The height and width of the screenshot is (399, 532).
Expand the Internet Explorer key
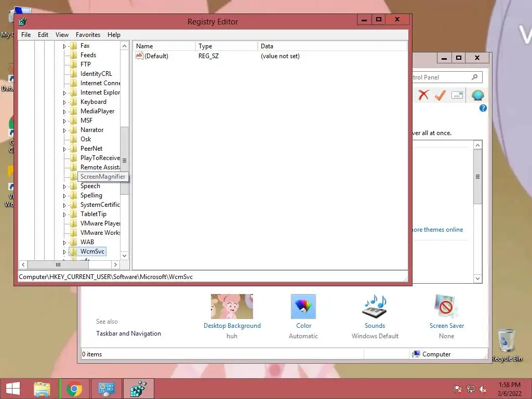64,92
